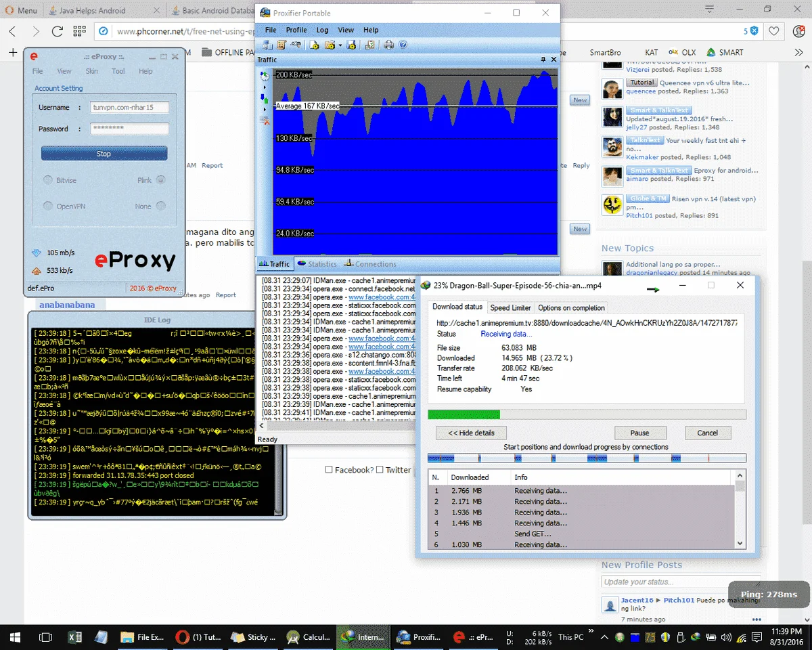Open Proxifier Help menu
Image resolution: width=812 pixels, height=650 pixels.
click(x=371, y=30)
